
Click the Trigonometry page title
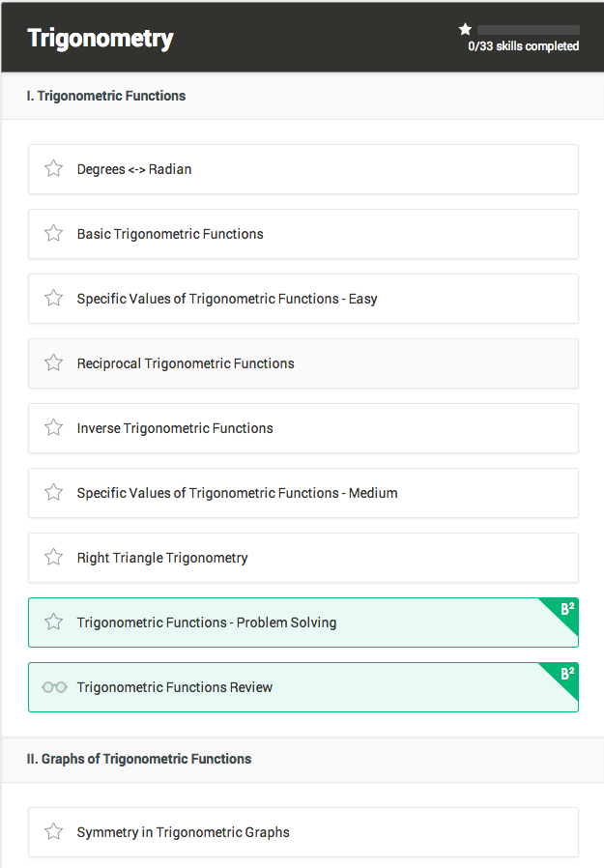[101, 39]
